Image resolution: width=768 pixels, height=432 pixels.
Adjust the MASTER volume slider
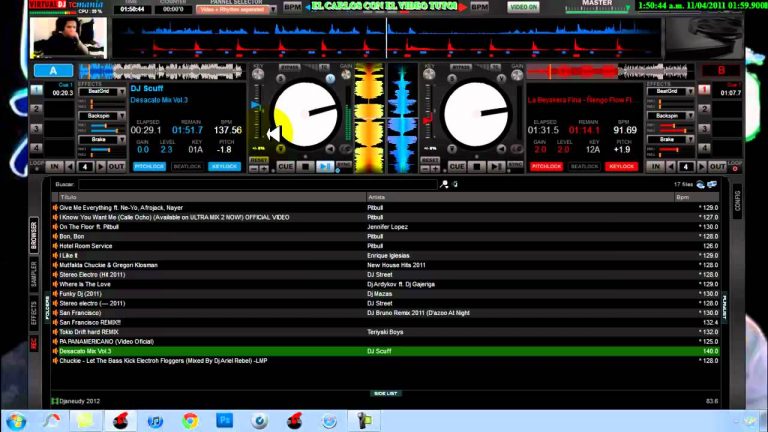point(597,9)
